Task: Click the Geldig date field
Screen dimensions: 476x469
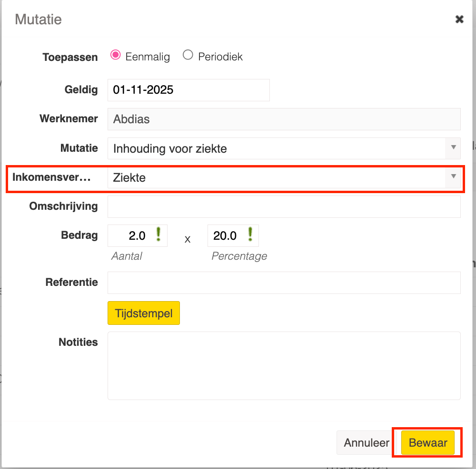Action: click(188, 90)
